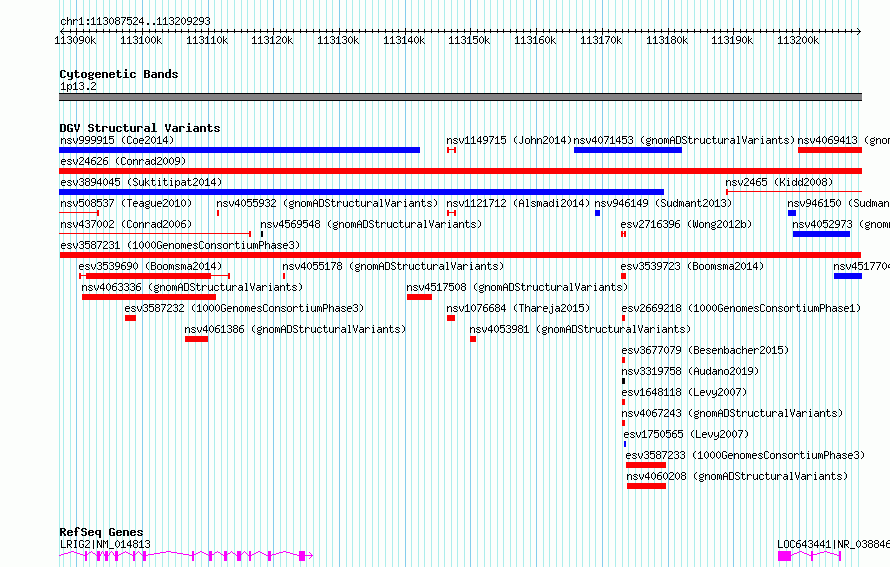Open the esv3894045 (Suktitipat2014) label
890x567 pixels.
(141, 182)
